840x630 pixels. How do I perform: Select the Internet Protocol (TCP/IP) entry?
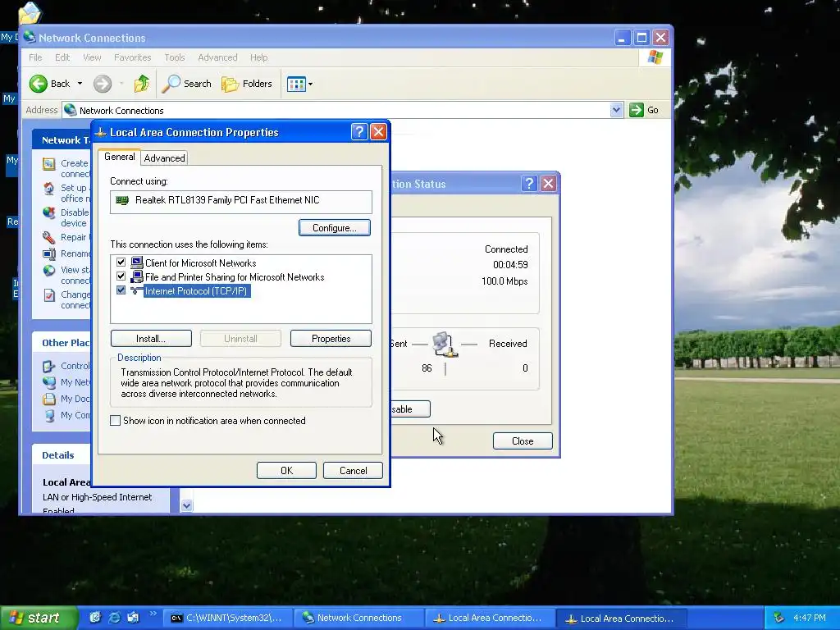[196, 291]
